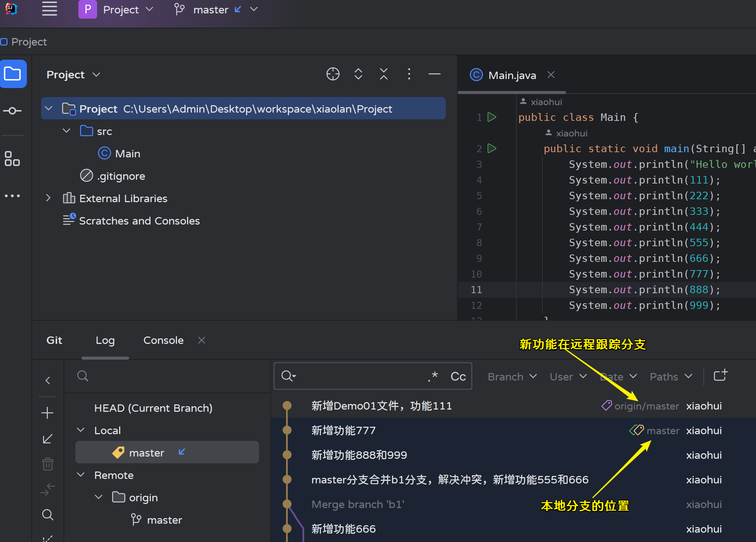
Task: Select the 新增功能888和999 commit row
Action: click(x=359, y=455)
